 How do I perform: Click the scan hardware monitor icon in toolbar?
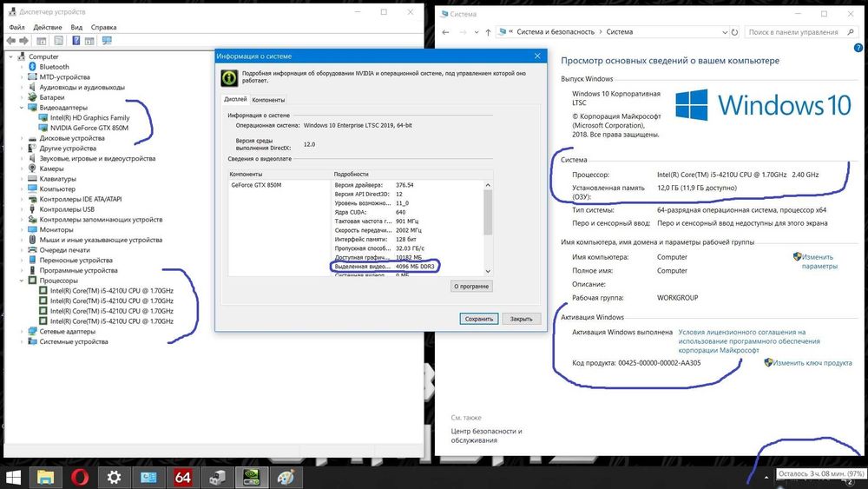pyautogui.click(x=107, y=41)
